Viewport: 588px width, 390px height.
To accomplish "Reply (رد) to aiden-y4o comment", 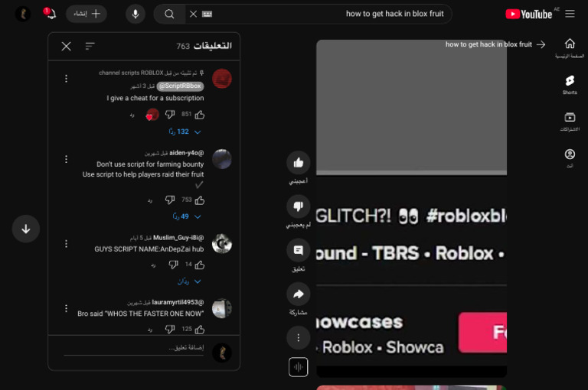I will click(149, 201).
